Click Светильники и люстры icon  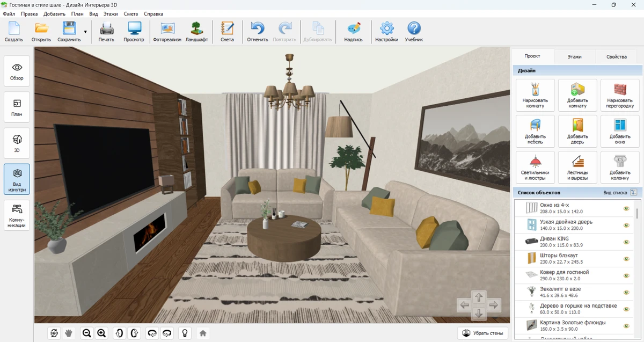point(535,167)
